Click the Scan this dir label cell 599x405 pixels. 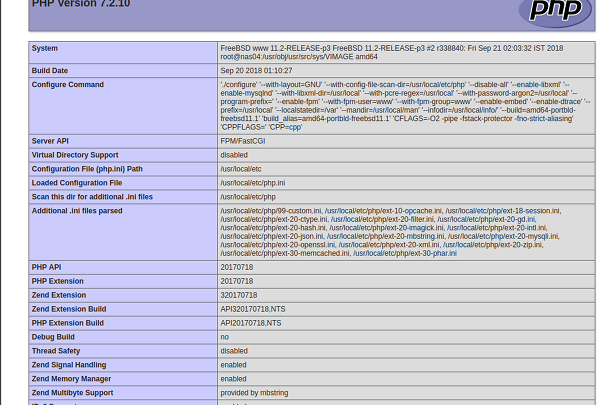click(123, 197)
